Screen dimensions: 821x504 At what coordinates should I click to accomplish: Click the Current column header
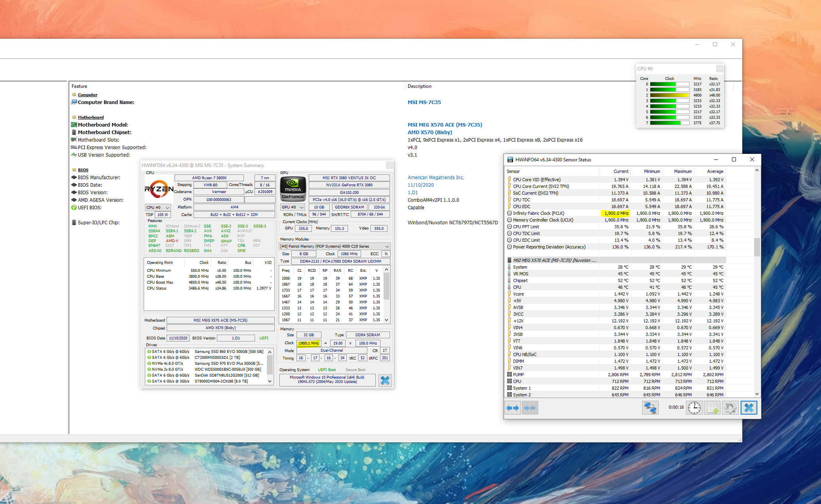click(x=615, y=171)
